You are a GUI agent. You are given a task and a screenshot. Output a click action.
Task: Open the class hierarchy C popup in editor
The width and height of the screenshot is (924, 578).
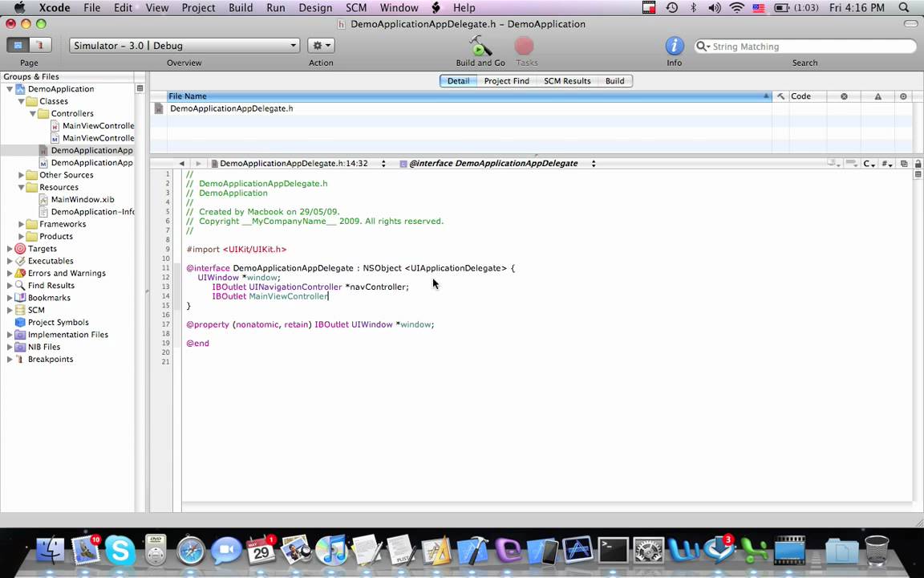click(x=869, y=164)
